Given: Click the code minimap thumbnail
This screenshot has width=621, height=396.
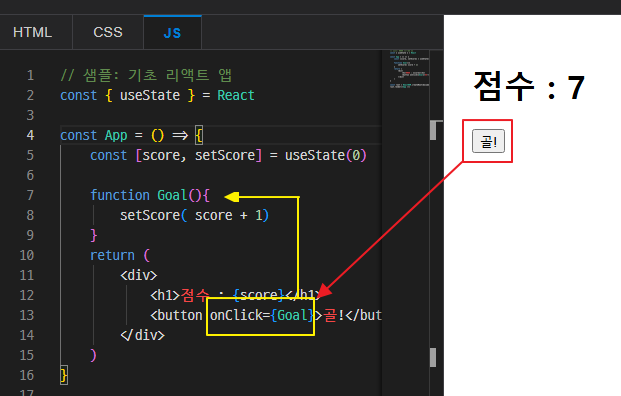Looking at the screenshot, I should pyautogui.click(x=409, y=69).
